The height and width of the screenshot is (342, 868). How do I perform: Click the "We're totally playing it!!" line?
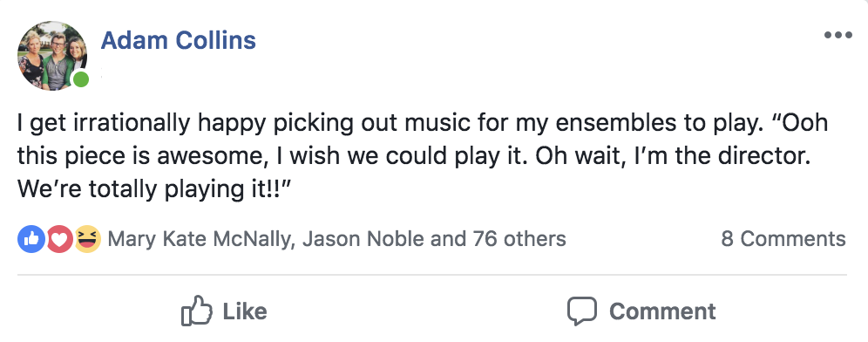[x=154, y=189]
